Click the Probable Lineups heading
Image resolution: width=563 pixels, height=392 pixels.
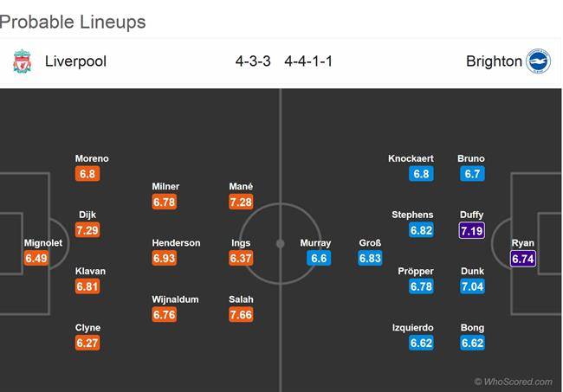73,22
